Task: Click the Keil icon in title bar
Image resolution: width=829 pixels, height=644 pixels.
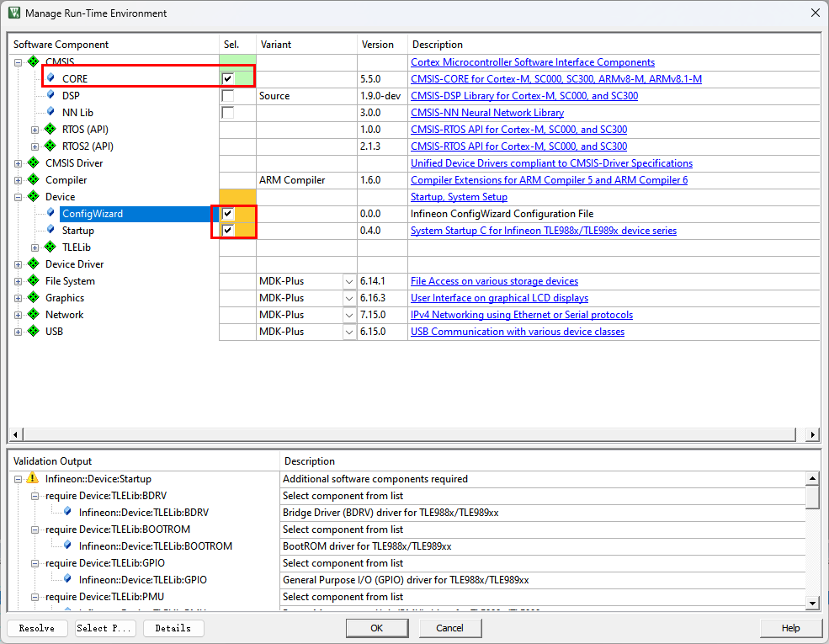Action: (x=14, y=13)
